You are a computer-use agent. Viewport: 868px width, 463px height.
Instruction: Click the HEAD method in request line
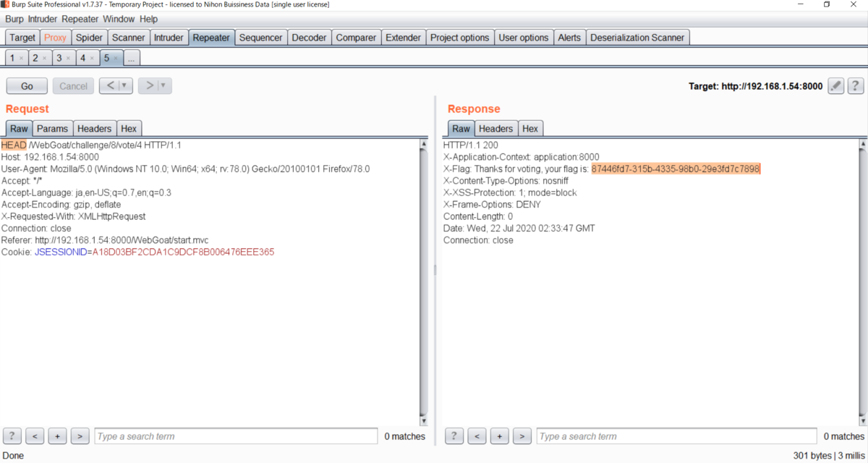(14, 145)
